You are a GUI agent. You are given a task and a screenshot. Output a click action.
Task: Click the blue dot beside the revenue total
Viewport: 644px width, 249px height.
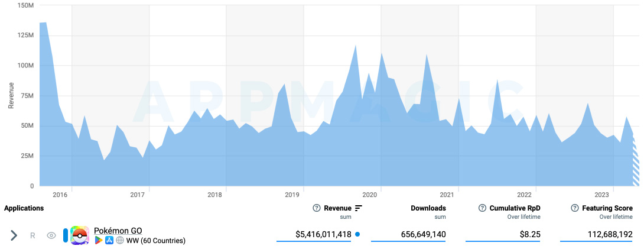click(357, 234)
